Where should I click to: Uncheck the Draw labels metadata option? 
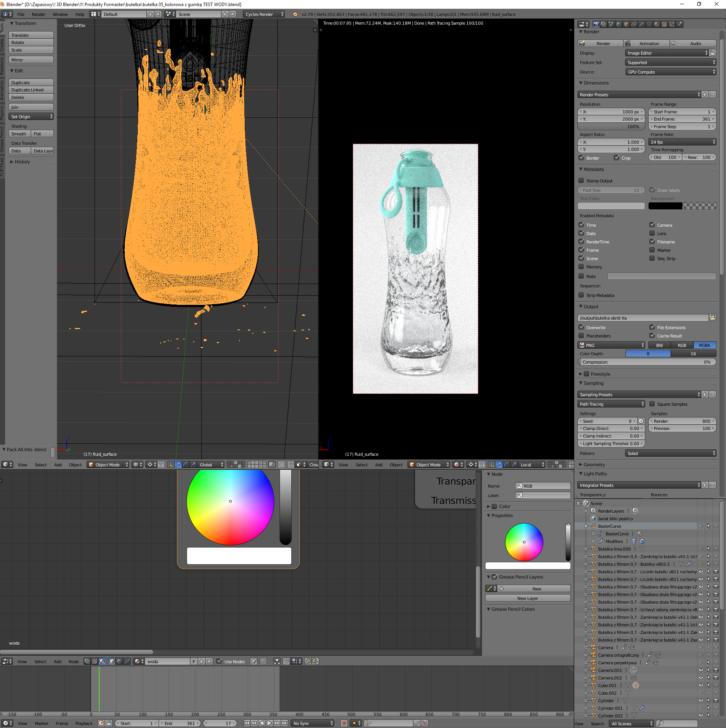[x=653, y=190]
